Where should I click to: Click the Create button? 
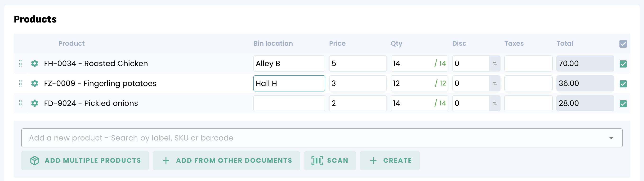pyautogui.click(x=389, y=160)
